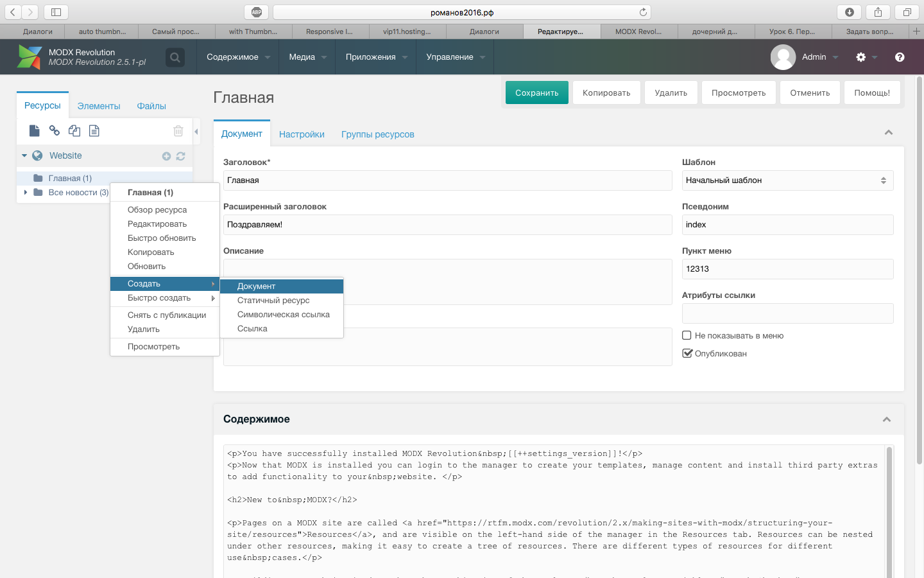Collapse the left resource tree panel handle

(x=196, y=132)
